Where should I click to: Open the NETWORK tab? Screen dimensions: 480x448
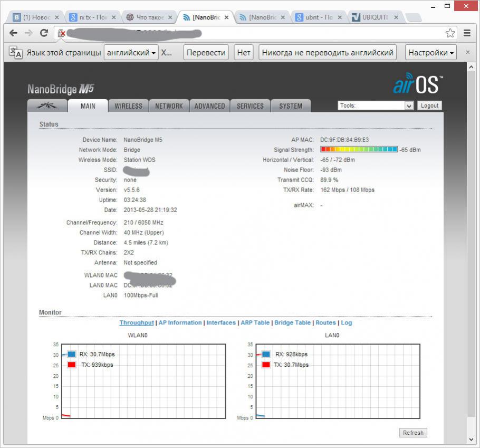169,106
